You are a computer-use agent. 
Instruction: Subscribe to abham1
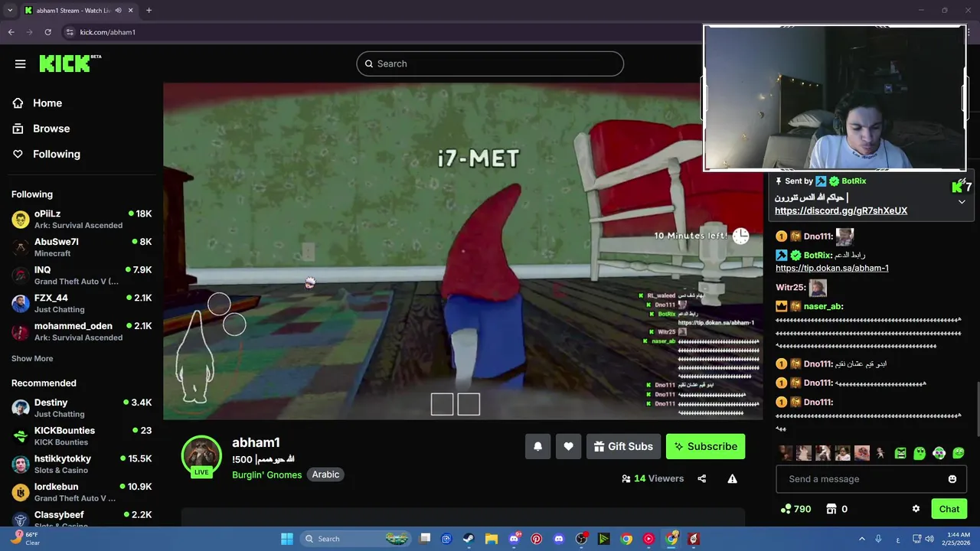point(705,446)
